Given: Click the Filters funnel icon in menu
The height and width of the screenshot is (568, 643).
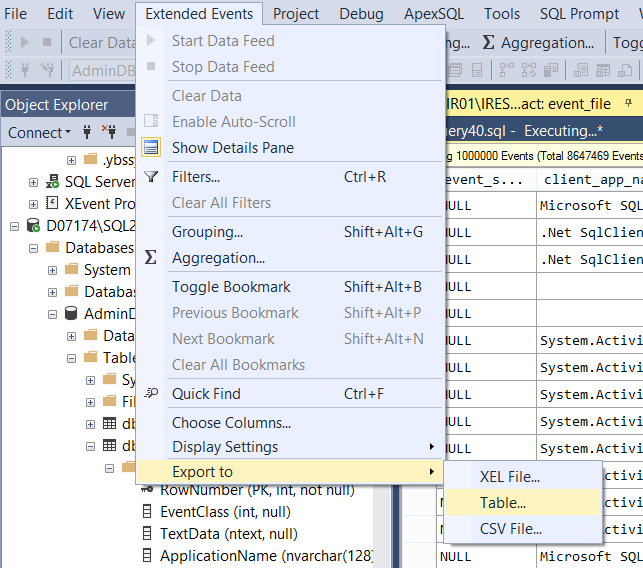Looking at the screenshot, I should [x=151, y=177].
